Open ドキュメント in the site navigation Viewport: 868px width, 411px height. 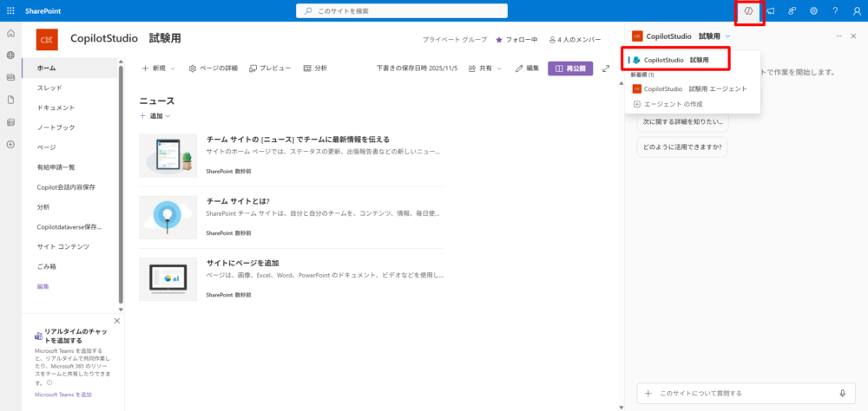56,108
